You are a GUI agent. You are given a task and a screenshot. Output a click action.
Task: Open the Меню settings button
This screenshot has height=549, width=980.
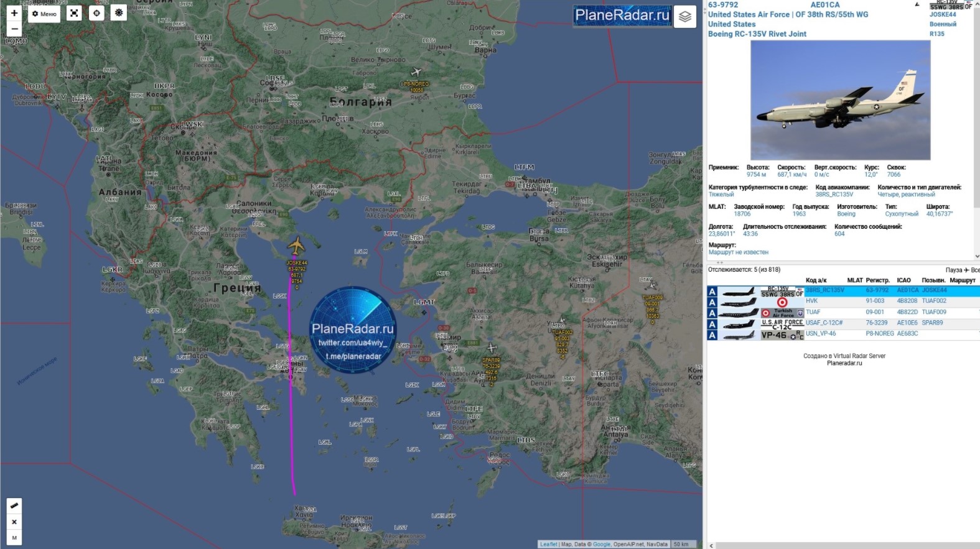pyautogui.click(x=44, y=14)
